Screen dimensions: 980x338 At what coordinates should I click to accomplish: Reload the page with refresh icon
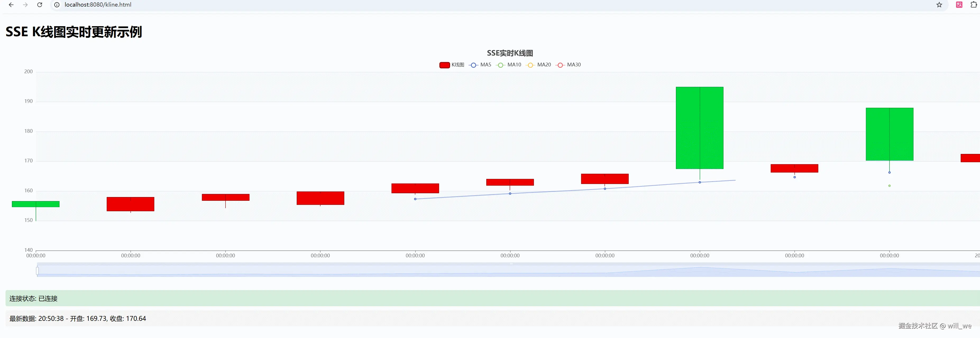click(x=40, y=5)
